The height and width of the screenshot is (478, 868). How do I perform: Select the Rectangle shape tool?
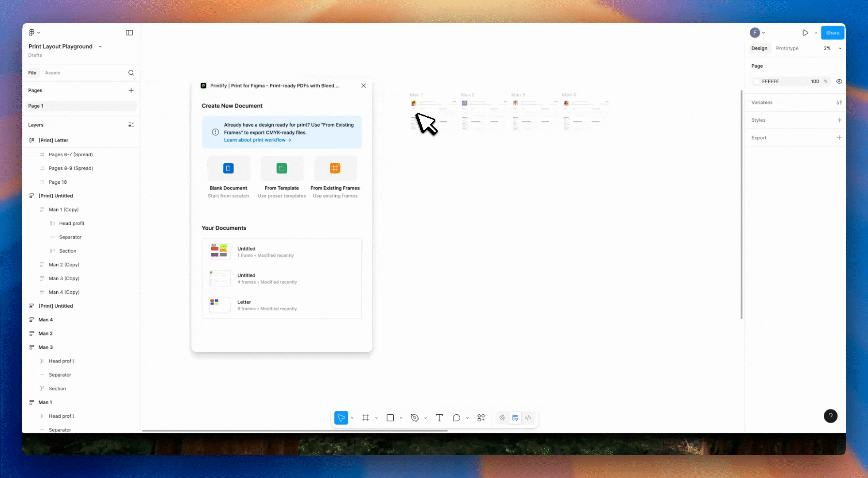pyautogui.click(x=390, y=417)
